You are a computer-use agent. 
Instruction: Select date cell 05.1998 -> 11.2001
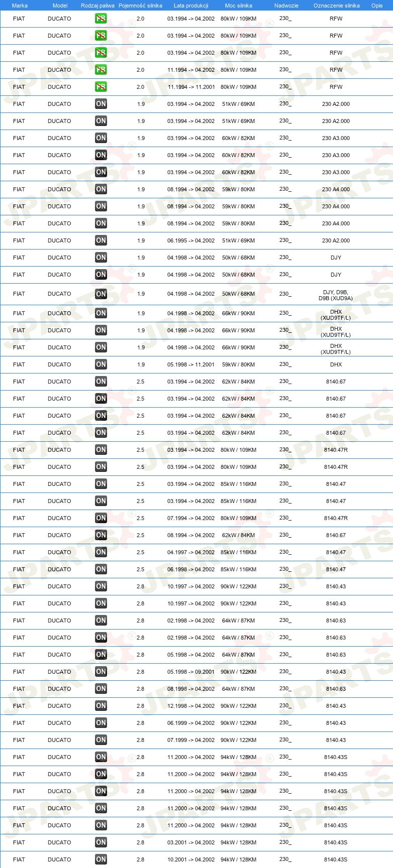[x=191, y=364]
